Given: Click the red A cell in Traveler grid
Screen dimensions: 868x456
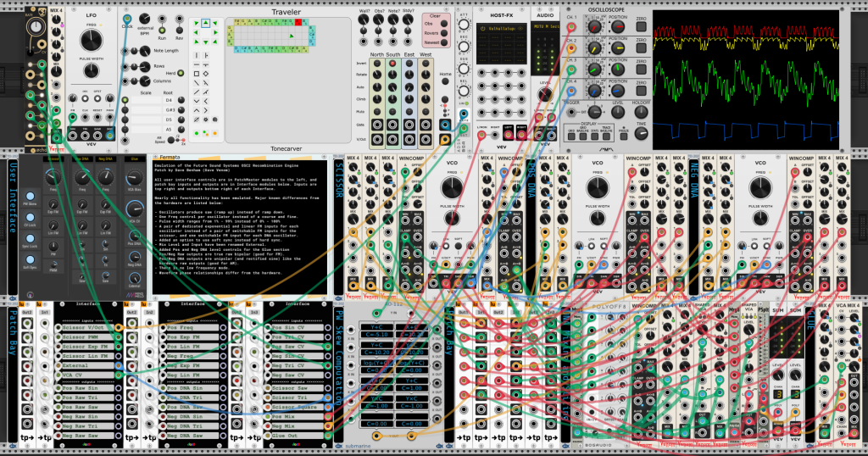Looking at the screenshot, I should (x=298, y=22).
